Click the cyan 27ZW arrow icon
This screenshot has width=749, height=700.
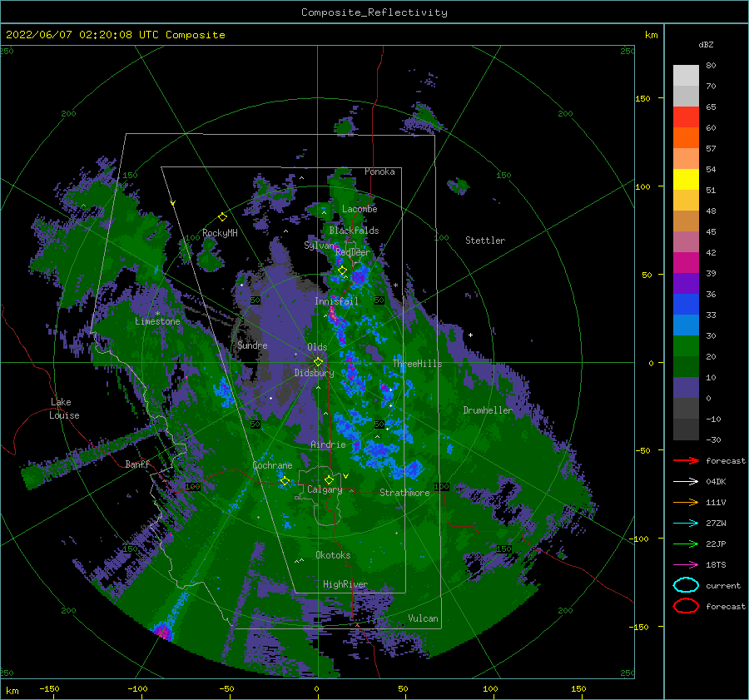click(686, 523)
